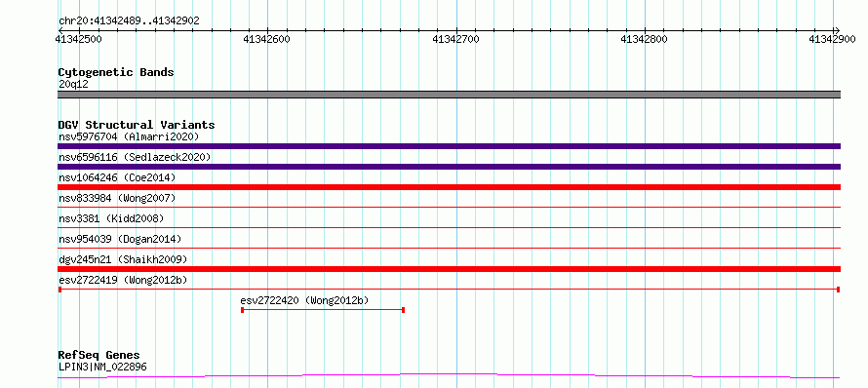Screen dimensions: 868x388
Task: Open the DGV Structural Variants track heading
Action: click(137, 125)
